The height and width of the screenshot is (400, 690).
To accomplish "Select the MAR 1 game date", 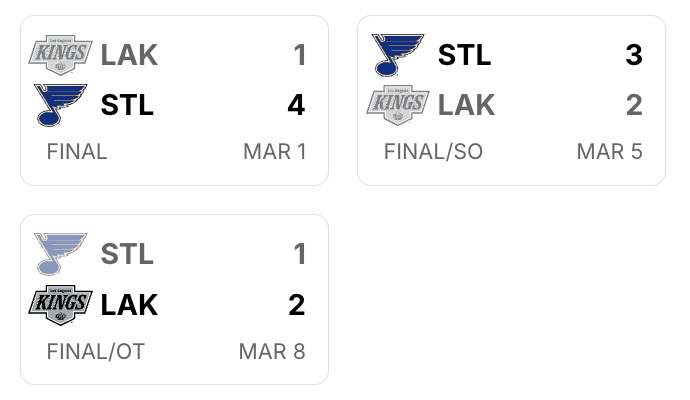I will [x=274, y=152].
